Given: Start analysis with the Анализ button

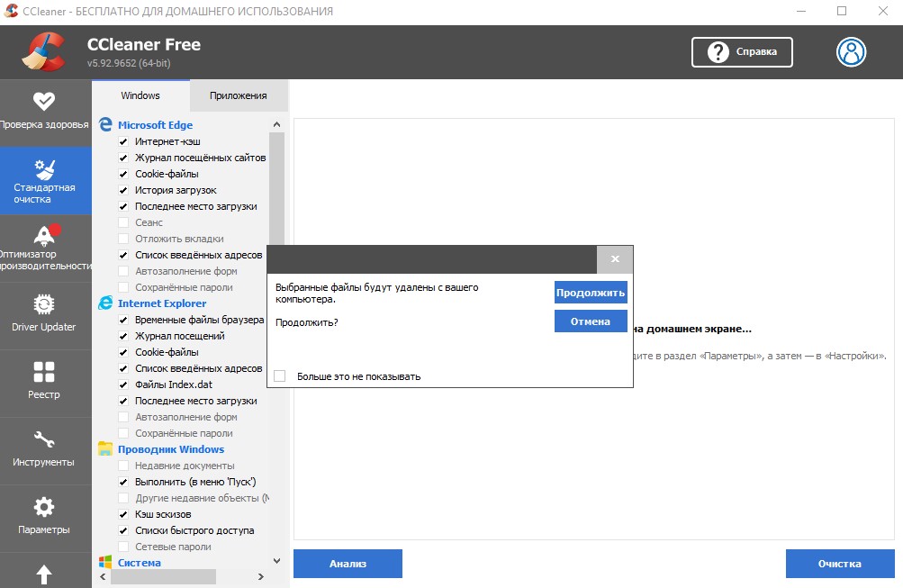Looking at the screenshot, I should [x=348, y=563].
